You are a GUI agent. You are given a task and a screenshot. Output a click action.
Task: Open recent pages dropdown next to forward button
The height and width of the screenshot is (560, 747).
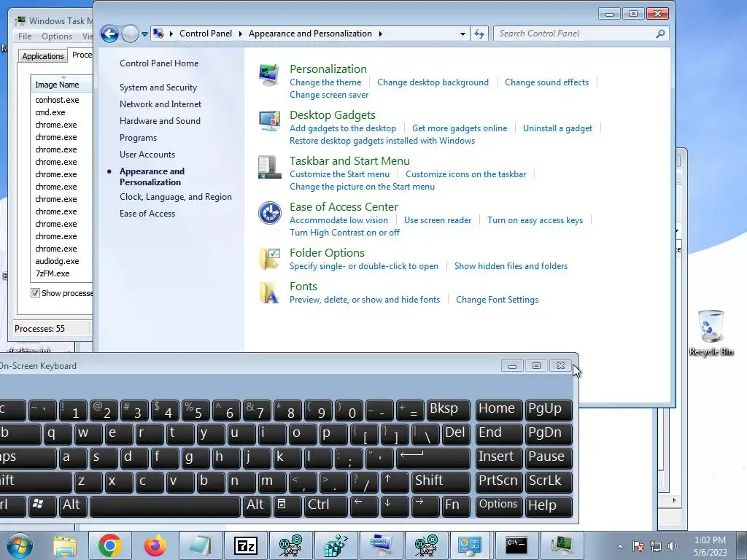tap(145, 34)
